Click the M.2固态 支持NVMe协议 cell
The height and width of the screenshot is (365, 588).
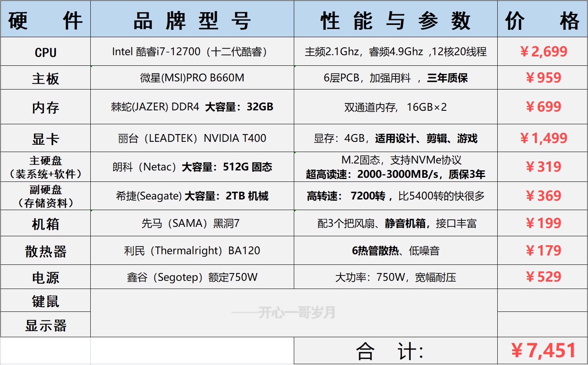(x=396, y=167)
